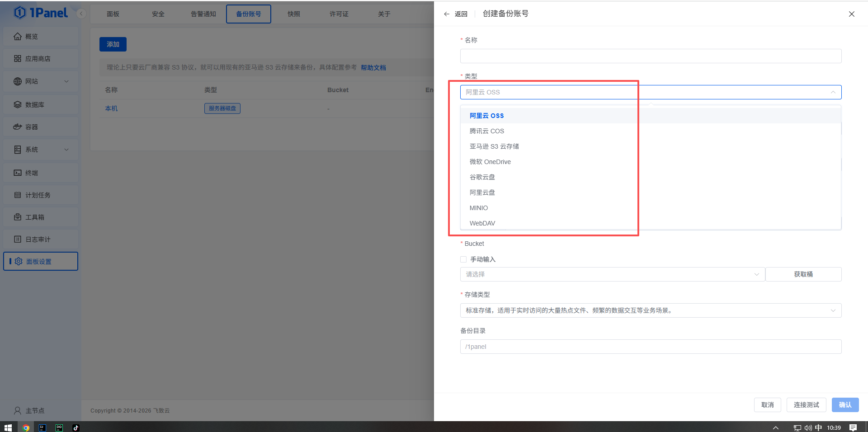Open the storage type dropdown
Viewport: 868px width, 432px height.
click(651, 310)
